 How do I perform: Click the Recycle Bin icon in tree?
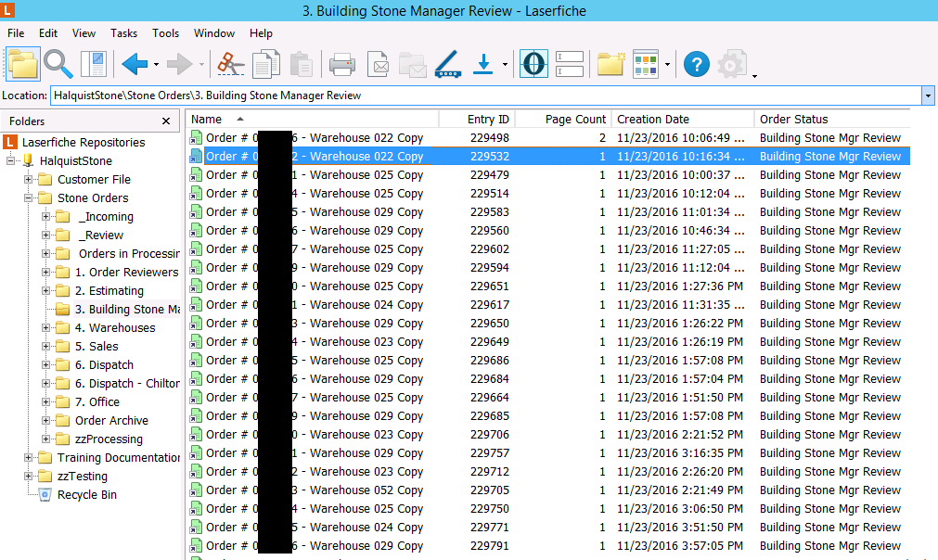pyautogui.click(x=45, y=495)
